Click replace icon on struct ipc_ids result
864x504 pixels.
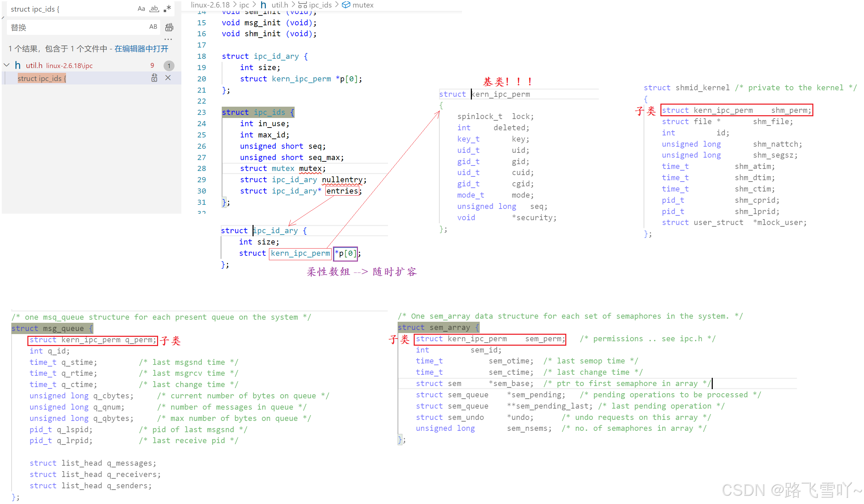tap(154, 78)
